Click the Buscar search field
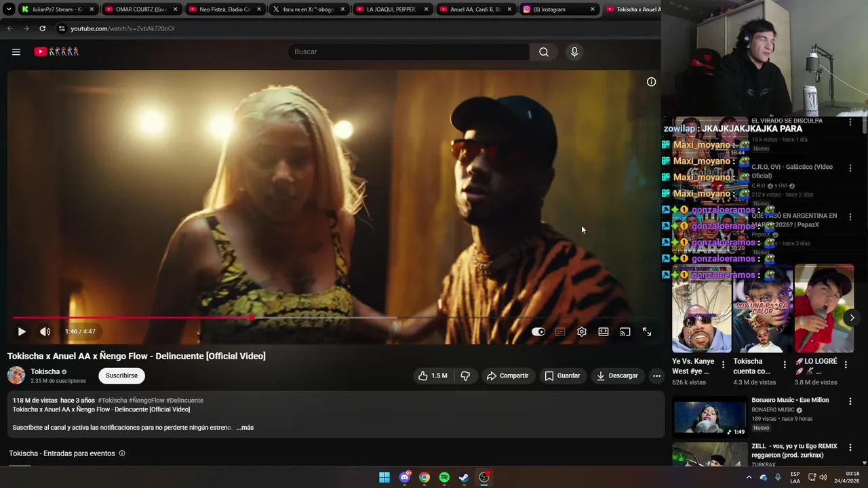The height and width of the screenshot is (488, 868). coord(409,52)
